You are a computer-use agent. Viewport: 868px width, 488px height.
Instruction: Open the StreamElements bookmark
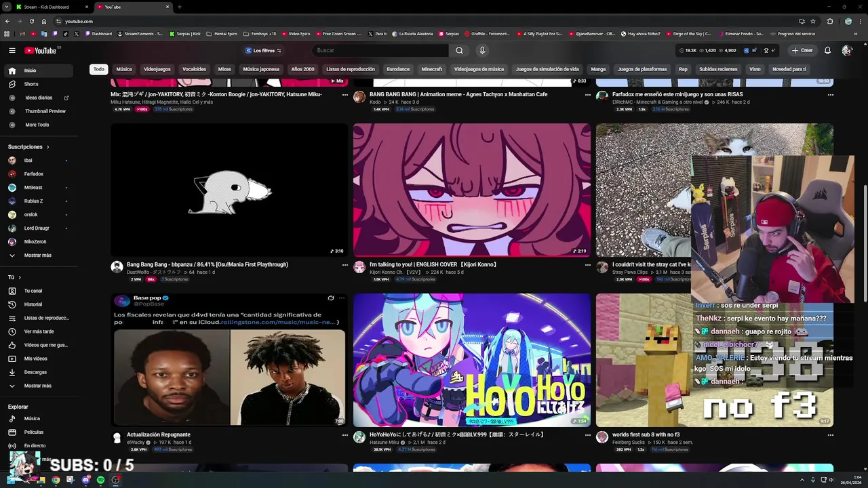[x=140, y=33]
